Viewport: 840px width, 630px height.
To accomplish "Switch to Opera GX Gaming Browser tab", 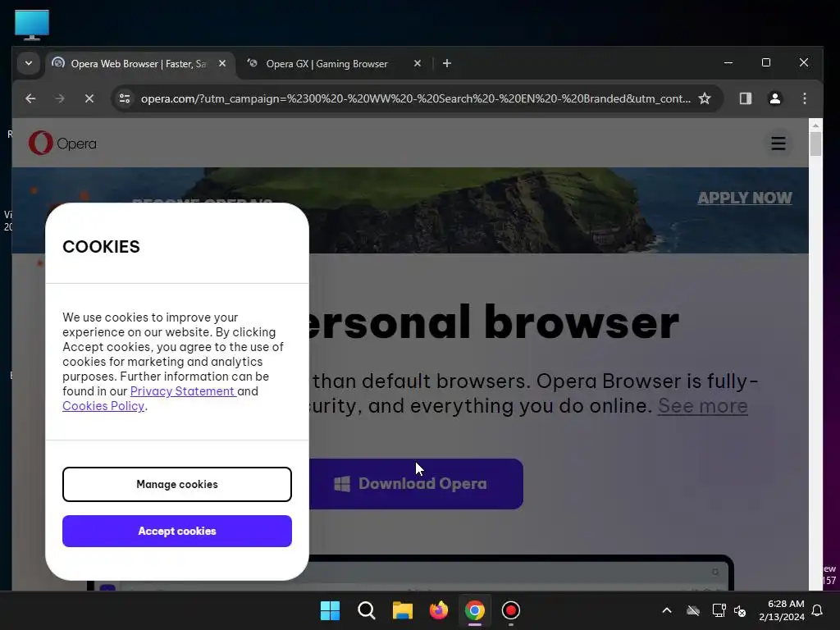I will pyautogui.click(x=326, y=64).
